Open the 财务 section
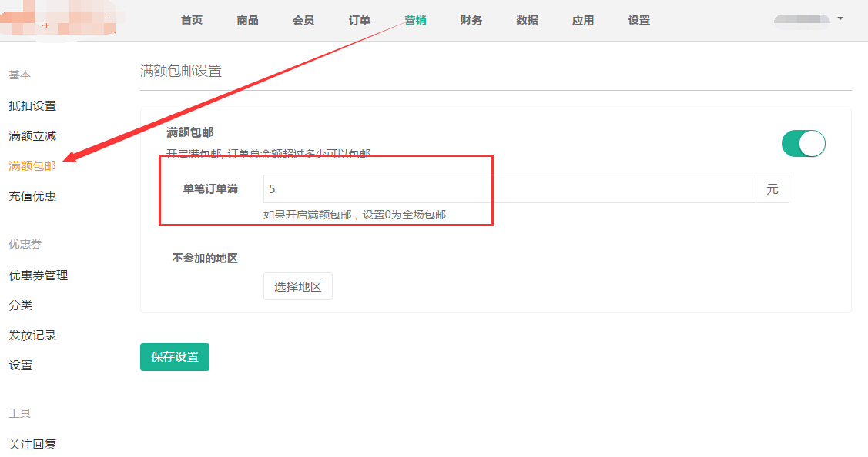 click(471, 21)
